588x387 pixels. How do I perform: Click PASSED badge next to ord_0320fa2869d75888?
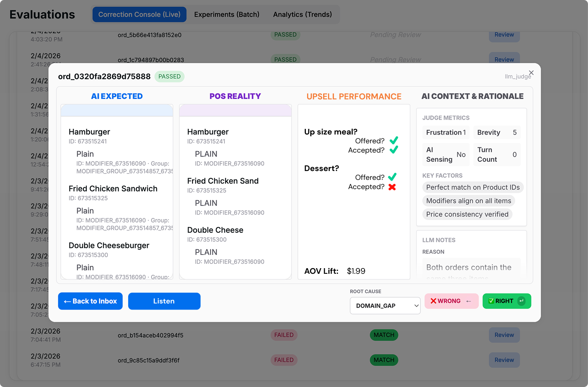click(169, 76)
